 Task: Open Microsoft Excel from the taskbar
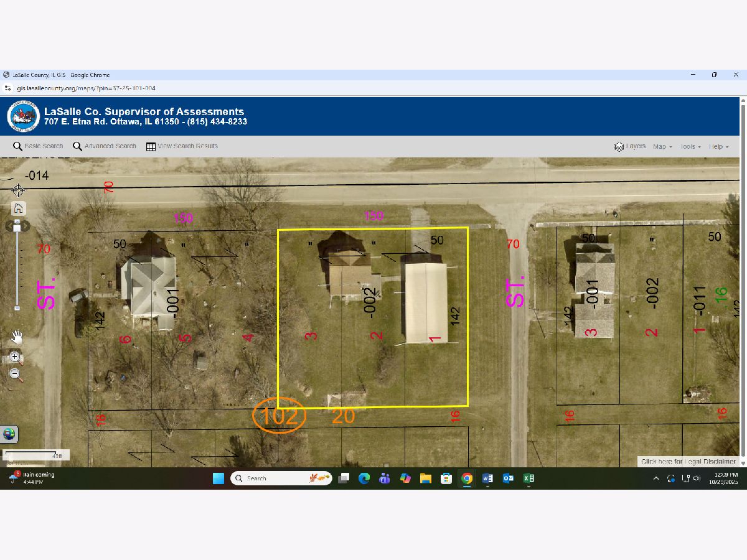pos(529,478)
